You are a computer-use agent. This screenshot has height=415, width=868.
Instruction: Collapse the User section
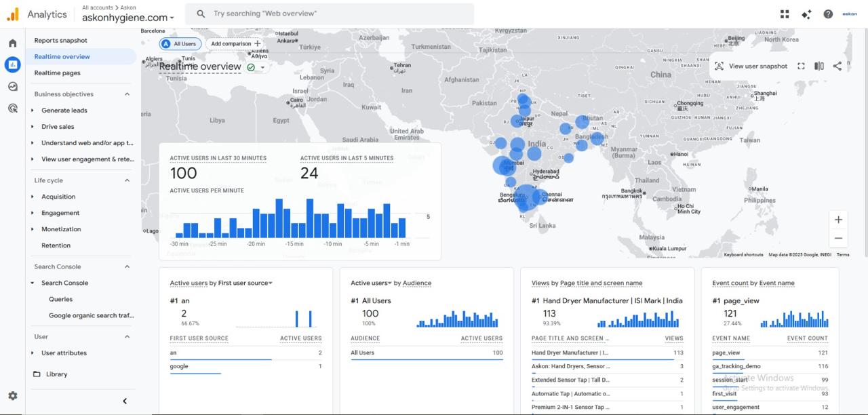127,336
